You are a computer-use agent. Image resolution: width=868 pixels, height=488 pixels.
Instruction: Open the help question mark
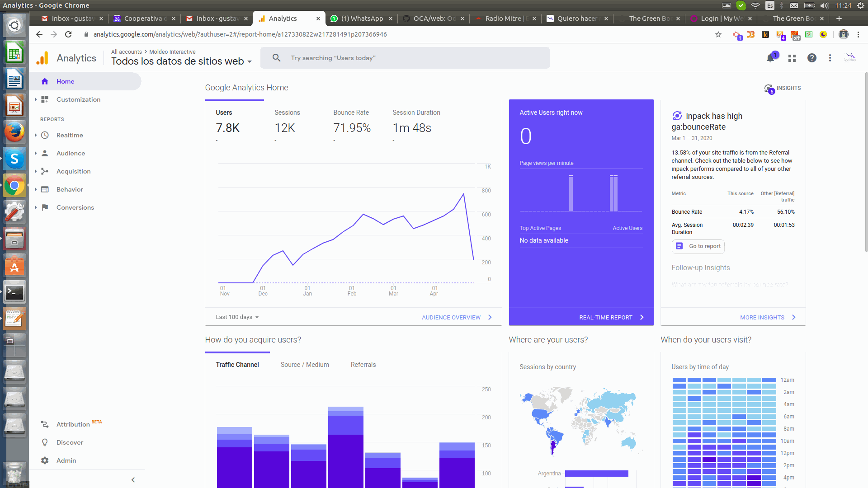point(812,58)
